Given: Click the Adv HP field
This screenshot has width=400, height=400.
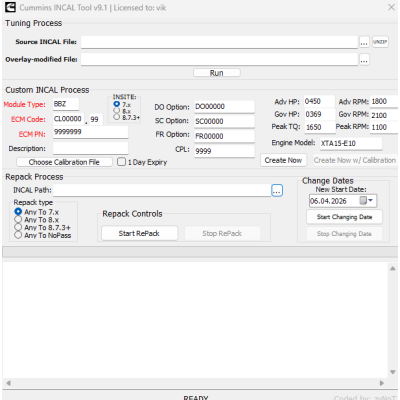Looking at the screenshot, I should pos(319,101).
